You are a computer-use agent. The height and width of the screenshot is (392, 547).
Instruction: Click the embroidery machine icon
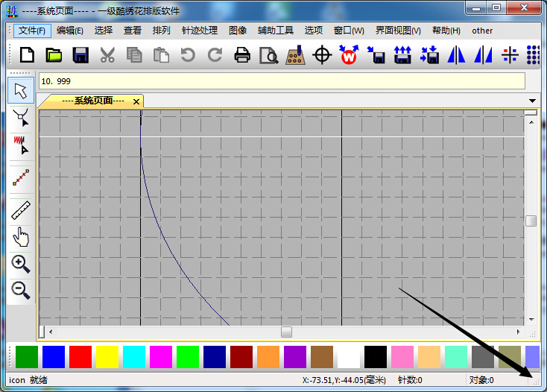[x=295, y=54]
